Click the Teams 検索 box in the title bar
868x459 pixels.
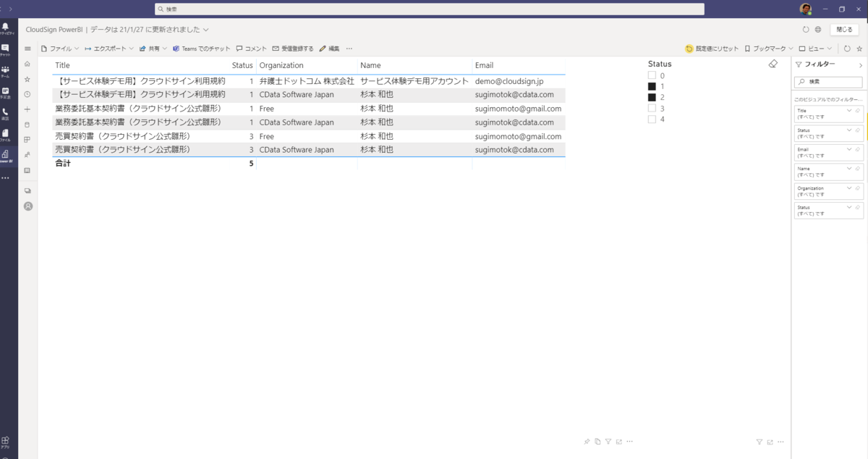430,9
